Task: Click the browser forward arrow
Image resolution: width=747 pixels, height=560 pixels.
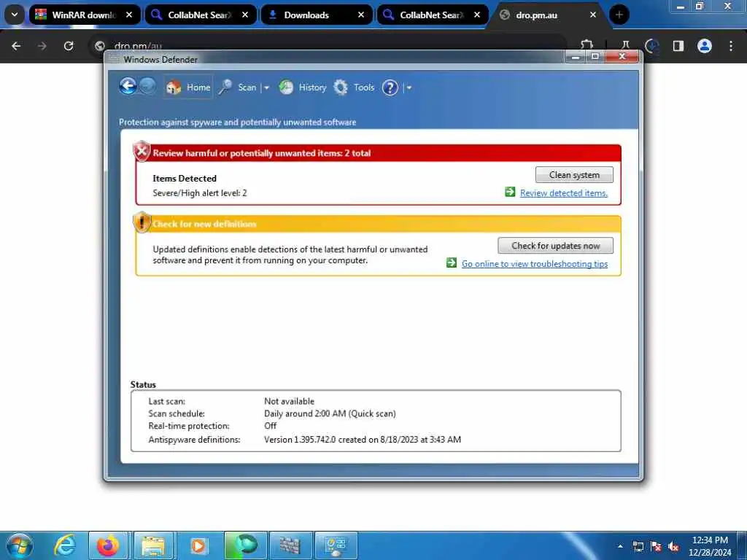Action: click(x=42, y=46)
